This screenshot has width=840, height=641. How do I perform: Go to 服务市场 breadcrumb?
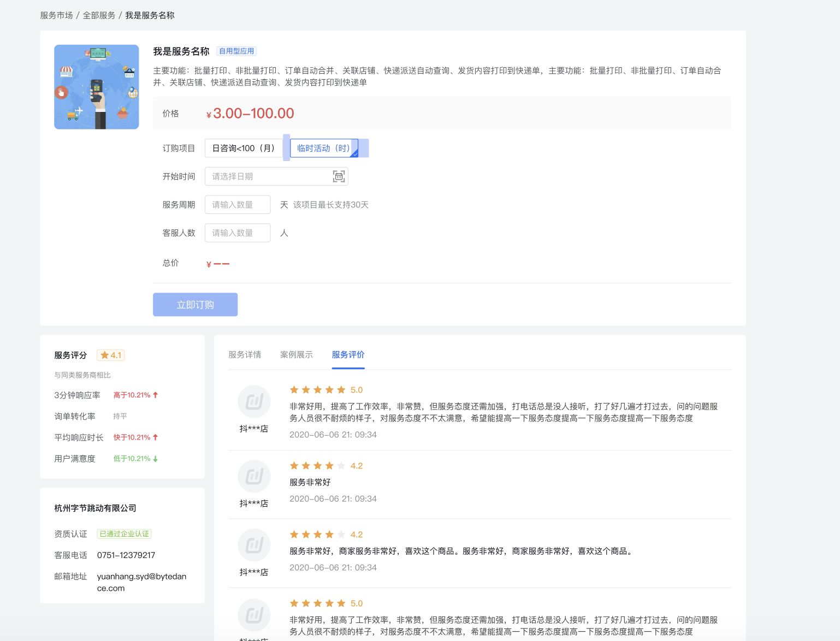click(x=56, y=15)
